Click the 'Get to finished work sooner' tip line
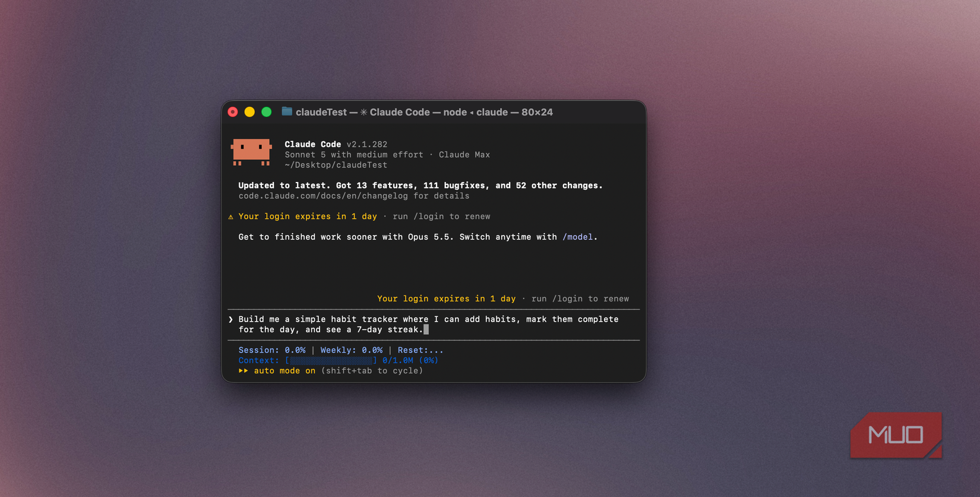 pos(418,237)
